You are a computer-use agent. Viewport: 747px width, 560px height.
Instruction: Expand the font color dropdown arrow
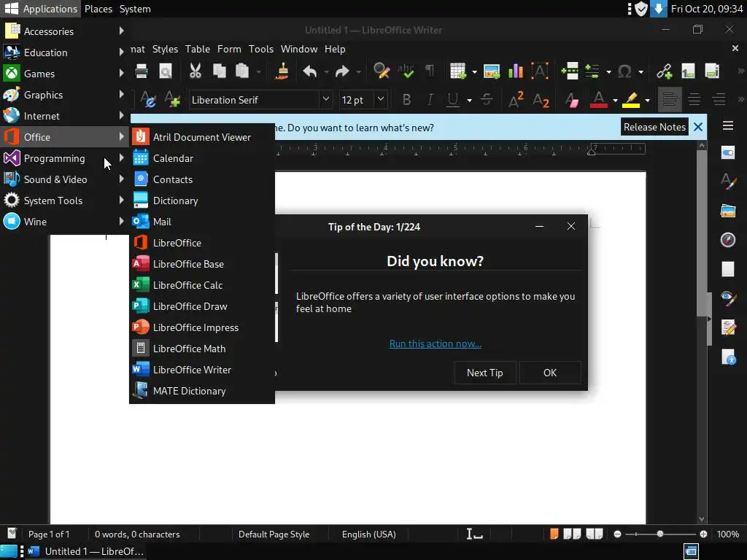(615, 101)
